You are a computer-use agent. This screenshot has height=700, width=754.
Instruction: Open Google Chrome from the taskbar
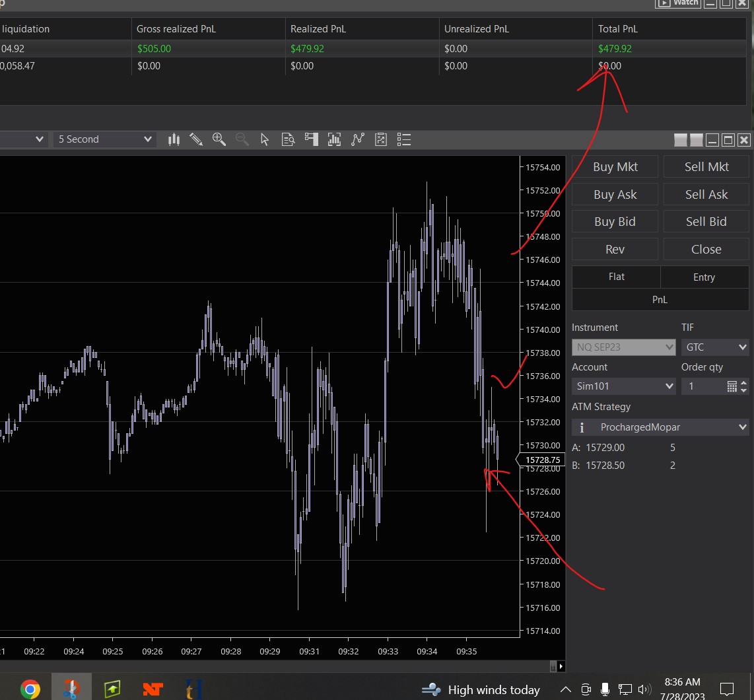tap(30, 690)
